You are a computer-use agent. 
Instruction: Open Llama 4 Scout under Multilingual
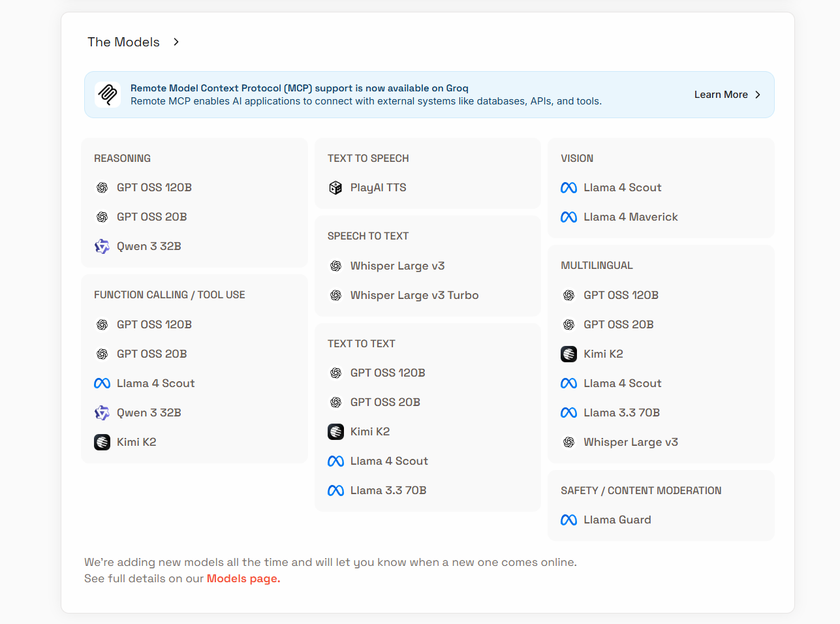pos(622,384)
